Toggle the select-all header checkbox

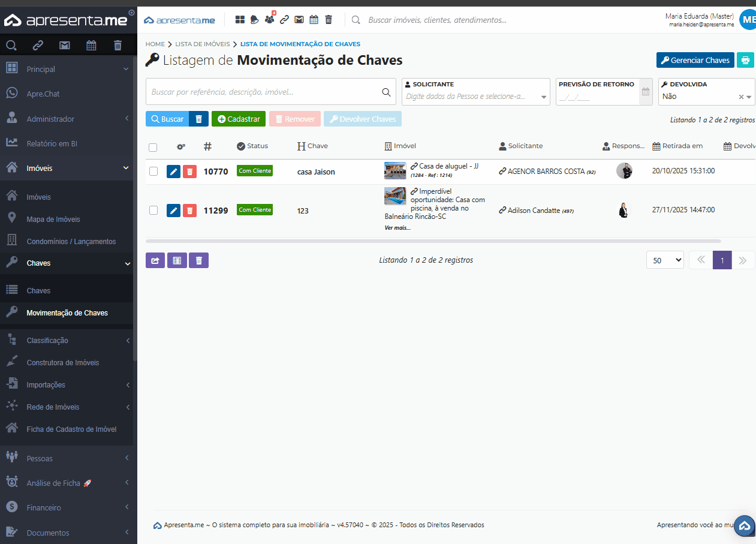(153, 148)
